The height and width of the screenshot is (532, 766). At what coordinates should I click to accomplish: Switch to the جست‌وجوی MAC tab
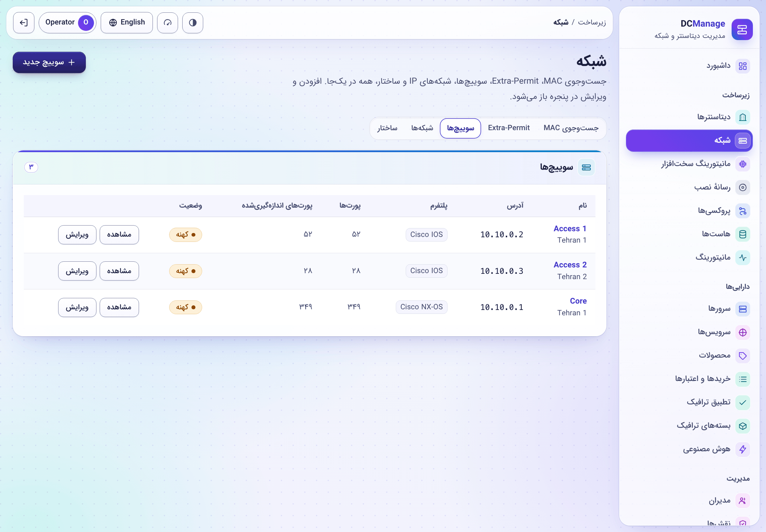(x=571, y=128)
